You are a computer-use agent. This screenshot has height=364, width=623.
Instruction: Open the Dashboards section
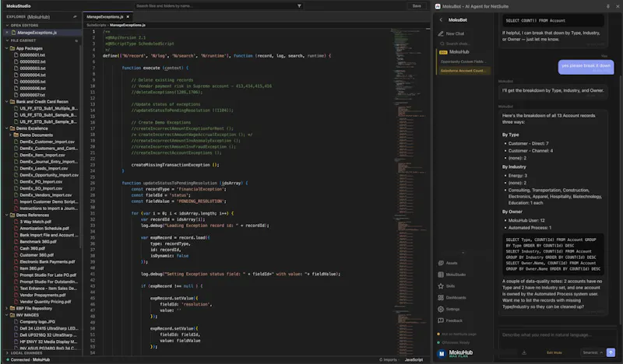coord(452,297)
